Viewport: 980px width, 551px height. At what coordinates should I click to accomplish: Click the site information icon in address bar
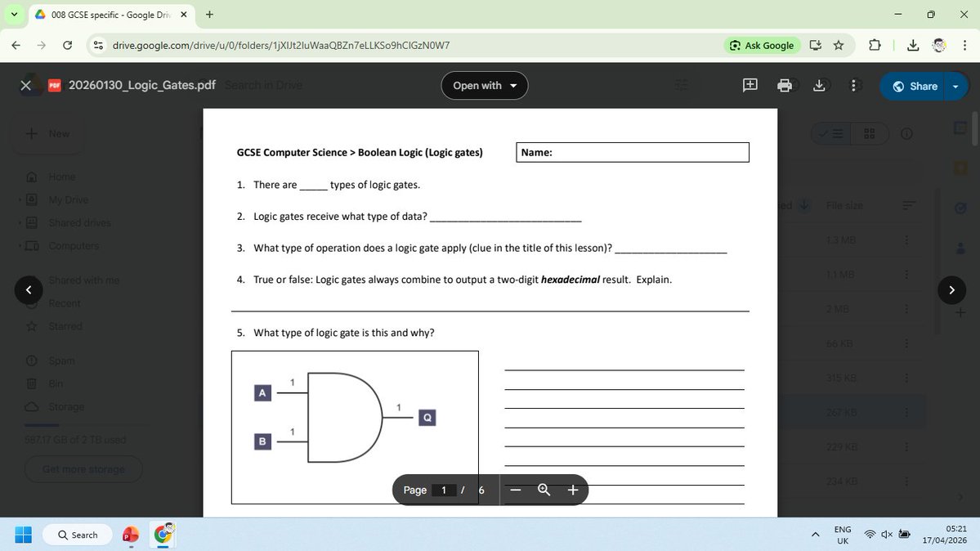pyautogui.click(x=98, y=45)
